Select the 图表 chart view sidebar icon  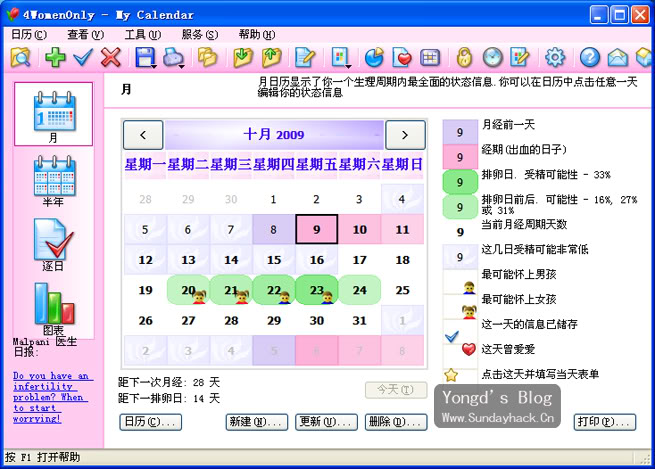coord(53,309)
